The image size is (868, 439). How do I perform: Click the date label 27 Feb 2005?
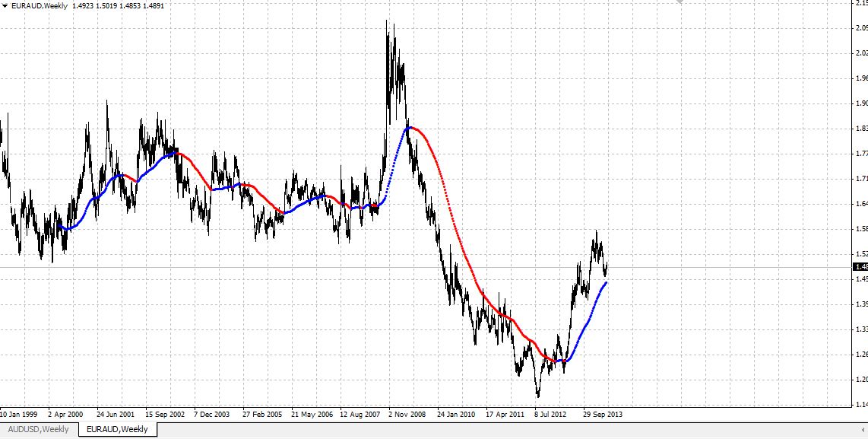pos(262,413)
